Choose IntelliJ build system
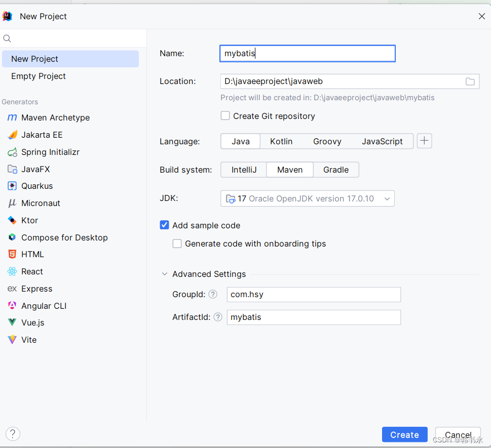This screenshot has width=491, height=448. pyautogui.click(x=244, y=170)
